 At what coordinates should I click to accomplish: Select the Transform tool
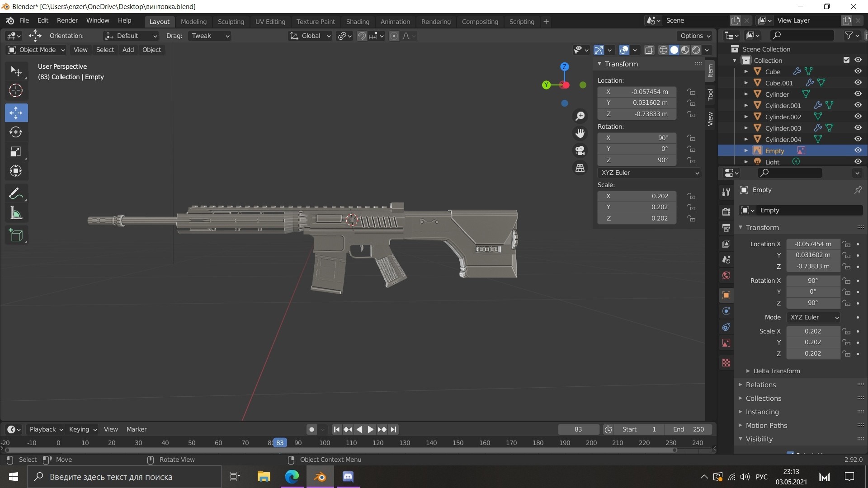(16, 171)
